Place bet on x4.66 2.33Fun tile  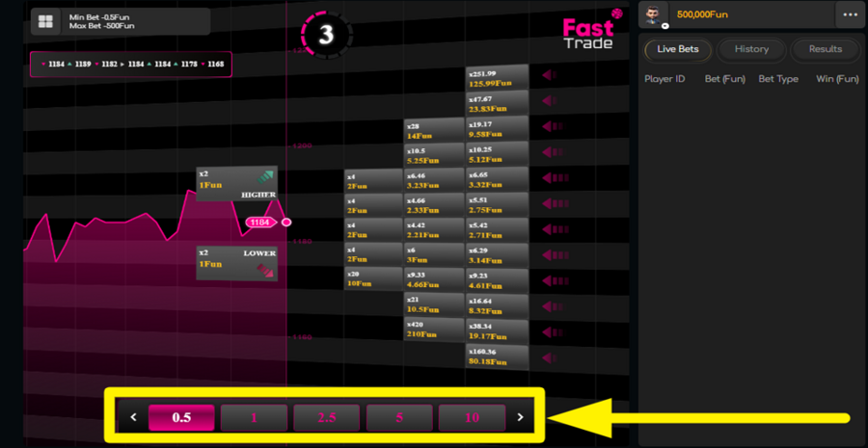pos(434,205)
